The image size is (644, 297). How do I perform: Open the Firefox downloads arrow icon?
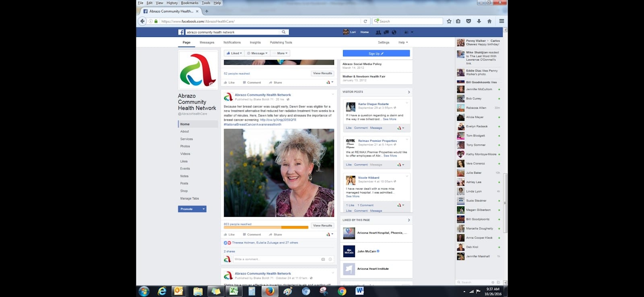[x=479, y=21]
